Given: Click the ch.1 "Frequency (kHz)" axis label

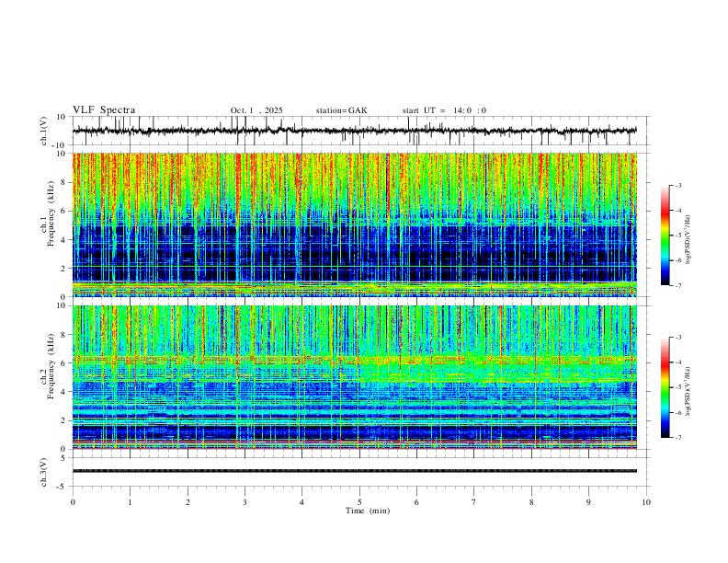Looking at the screenshot, I should (x=51, y=212).
